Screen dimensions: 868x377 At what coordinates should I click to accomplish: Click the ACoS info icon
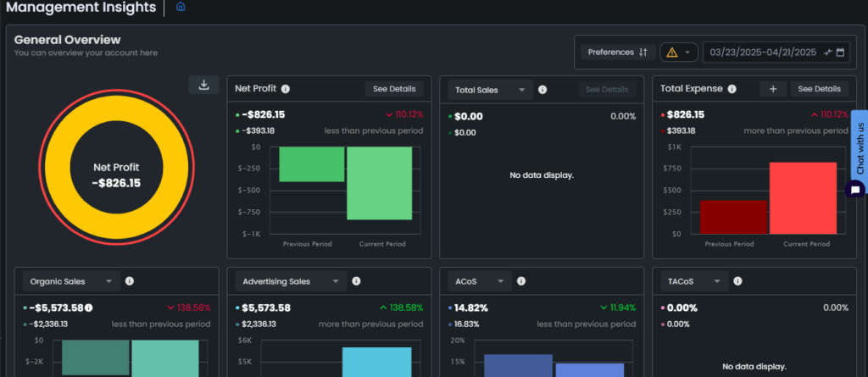click(x=521, y=281)
